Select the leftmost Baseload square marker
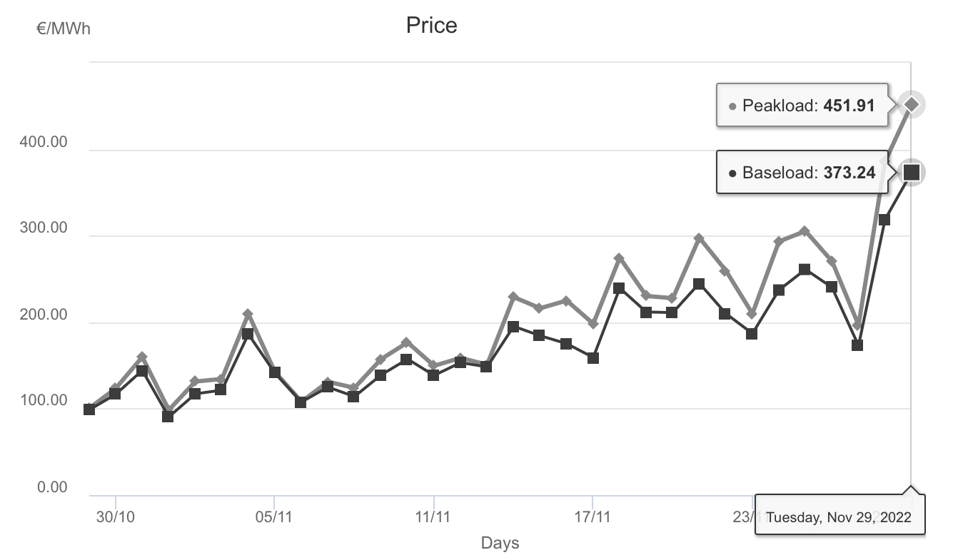The image size is (953, 560). (x=89, y=409)
